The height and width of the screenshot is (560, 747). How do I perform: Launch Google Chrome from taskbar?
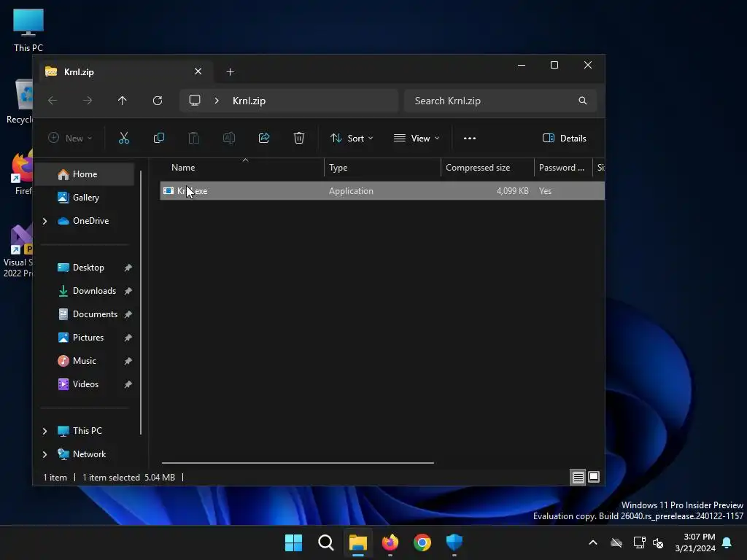click(422, 542)
